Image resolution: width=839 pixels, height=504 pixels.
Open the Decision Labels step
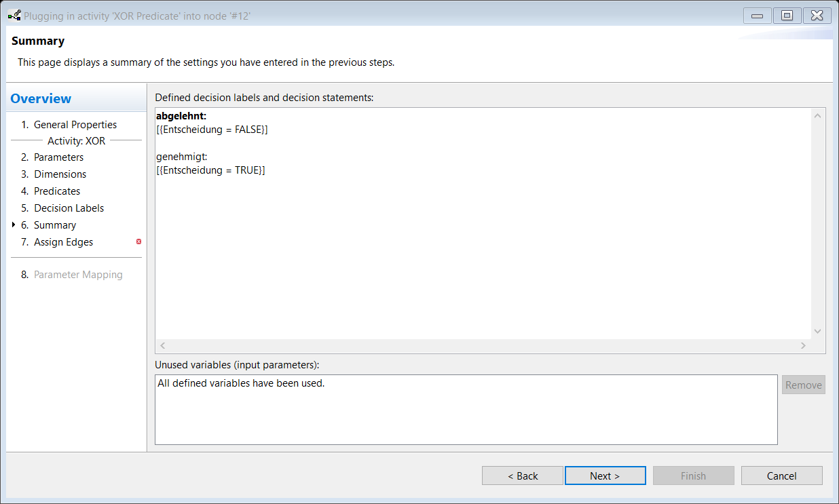62,208
